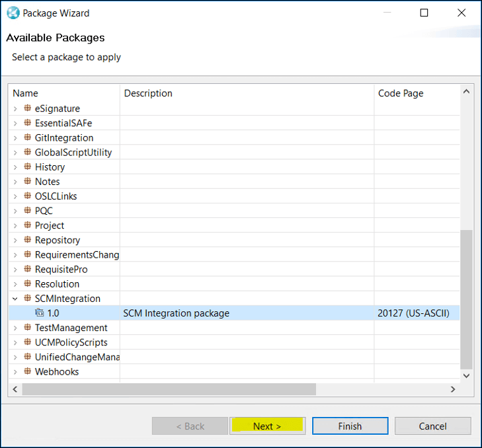482x448 pixels.
Task: Close the Package Wizard window
Action: (x=462, y=13)
